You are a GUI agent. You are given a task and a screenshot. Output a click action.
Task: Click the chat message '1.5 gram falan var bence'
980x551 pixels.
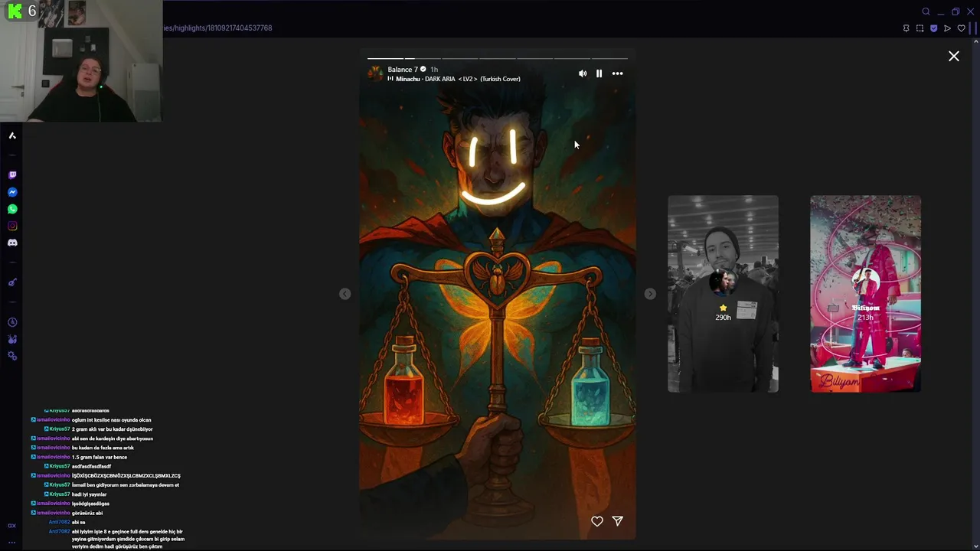point(100,458)
